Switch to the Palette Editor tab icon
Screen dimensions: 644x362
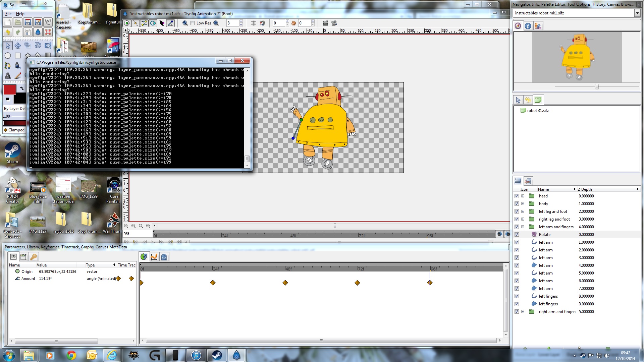[x=538, y=26]
